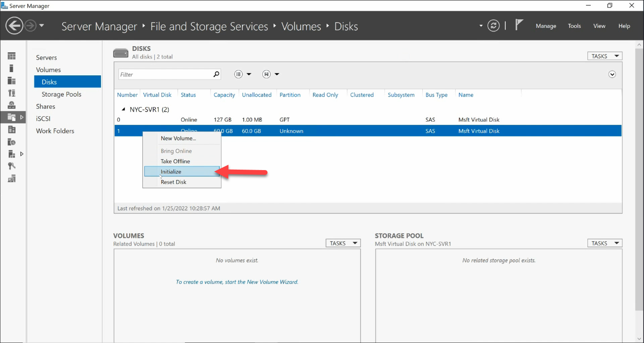Select File and Storage Services sidebar icon
644x343 pixels.
click(x=12, y=117)
